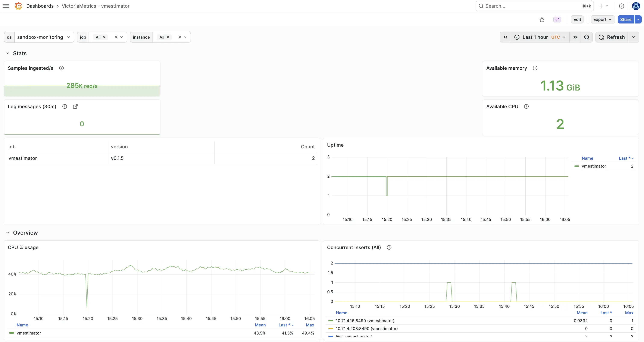Click the Edit button
This screenshot has width=644, height=342.
coord(577,19)
